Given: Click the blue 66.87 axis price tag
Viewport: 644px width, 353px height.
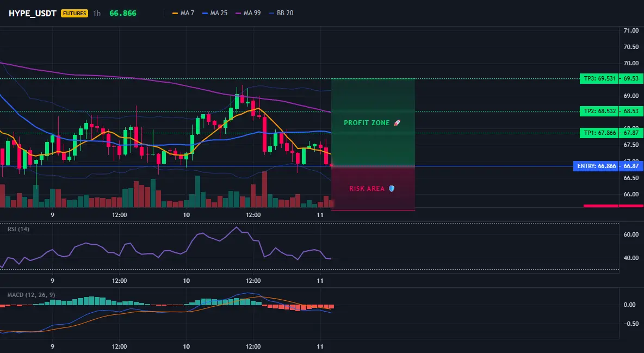Looking at the screenshot, I should [631, 166].
